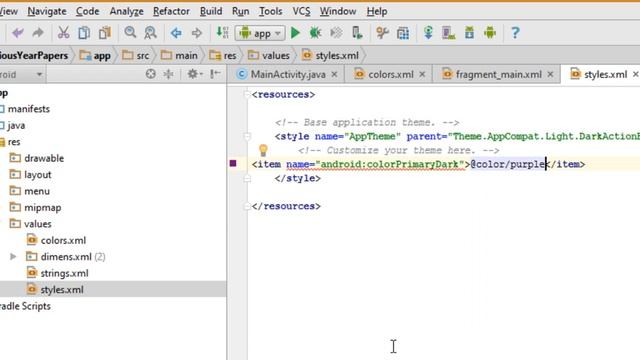Click the lightbulb quick-fix icon

coord(263,150)
